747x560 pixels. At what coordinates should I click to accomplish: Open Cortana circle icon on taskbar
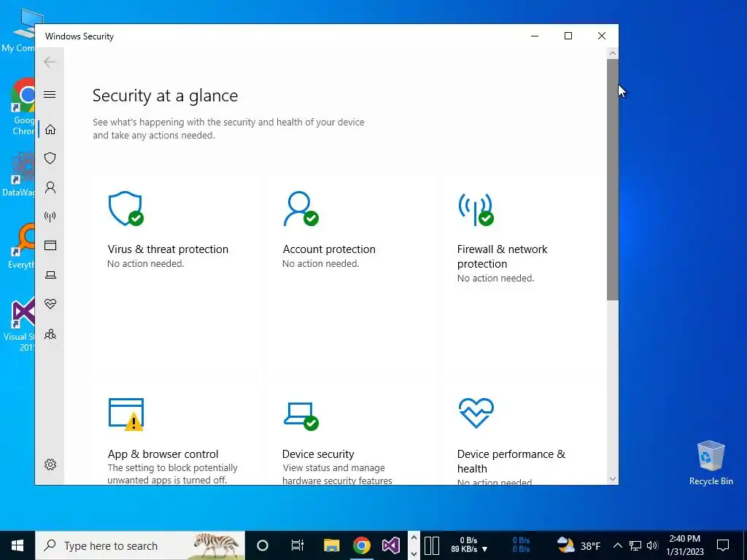263,545
